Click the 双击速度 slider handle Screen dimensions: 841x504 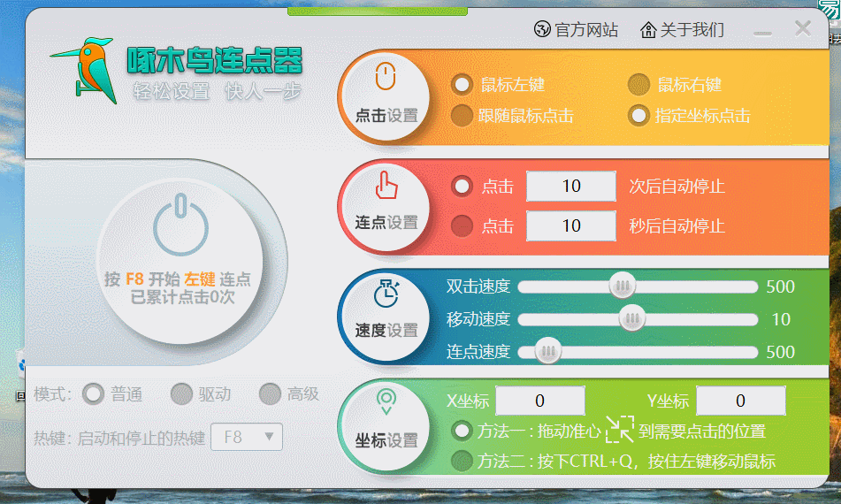(623, 286)
